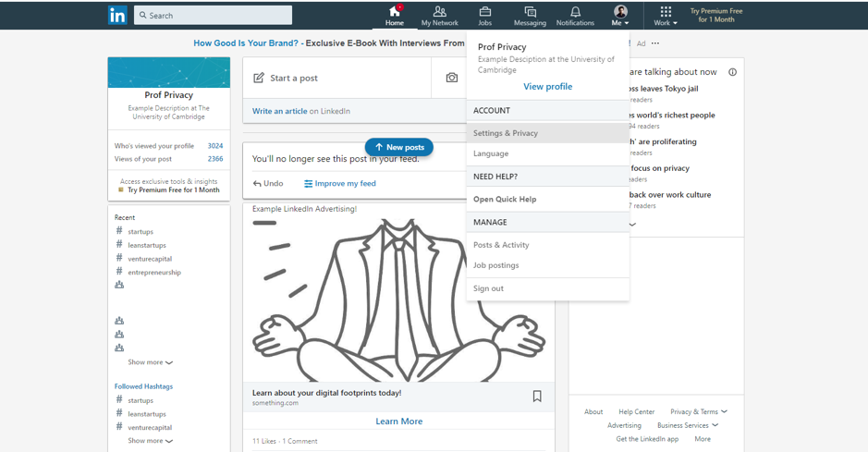The width and height of the screenshot is (868, 452).
Task: Click the news info circle icon
Action: coord(732,72)
